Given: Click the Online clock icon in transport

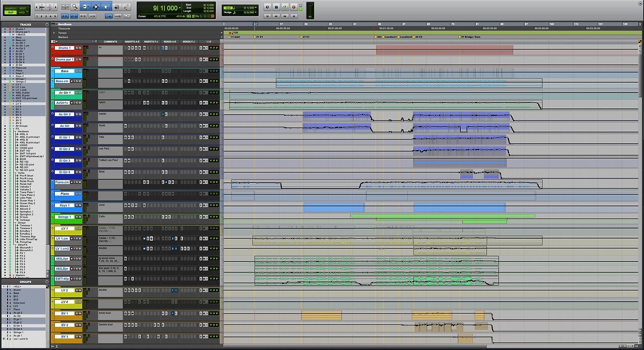Looking at the screenshot, I should (x=268, y=7).
